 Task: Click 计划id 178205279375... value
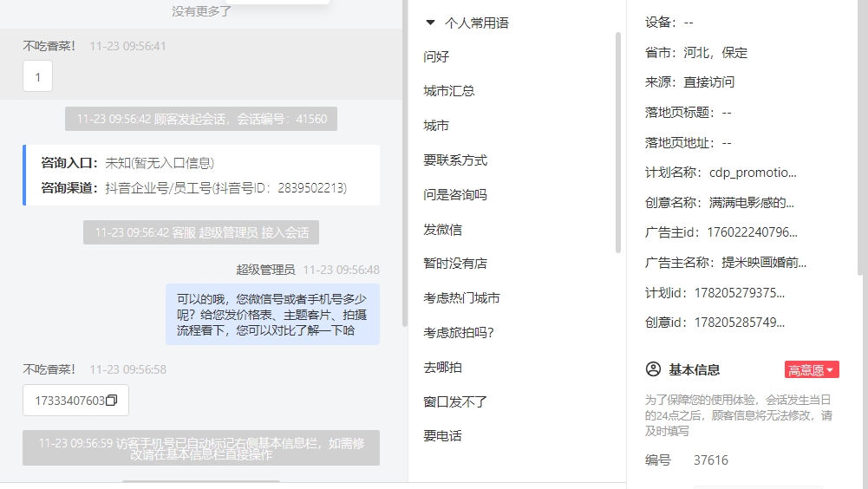740,293
